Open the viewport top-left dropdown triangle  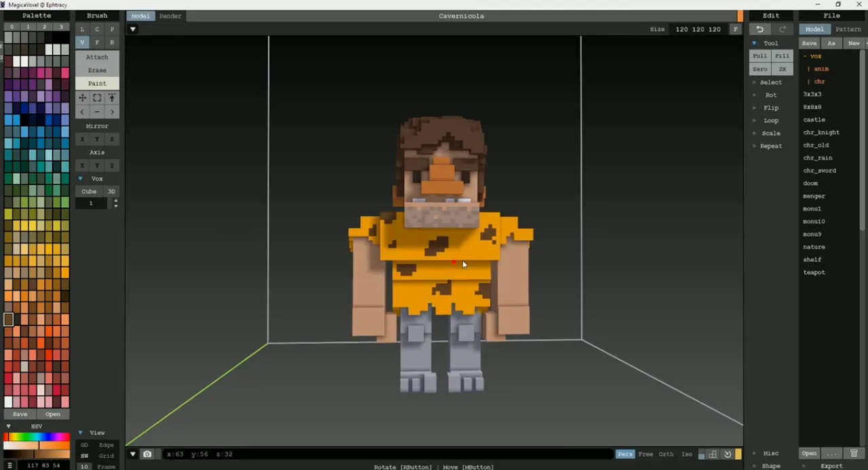click(133, 29)
